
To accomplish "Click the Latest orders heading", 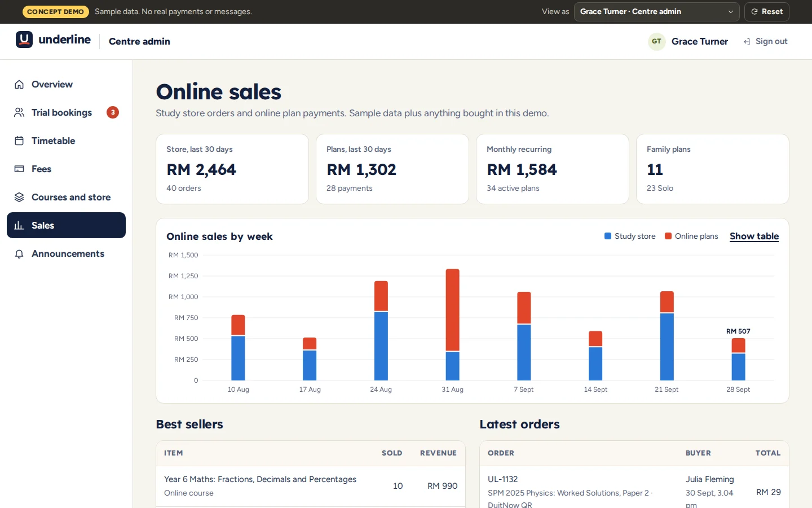I will click(x=519, y=424).
